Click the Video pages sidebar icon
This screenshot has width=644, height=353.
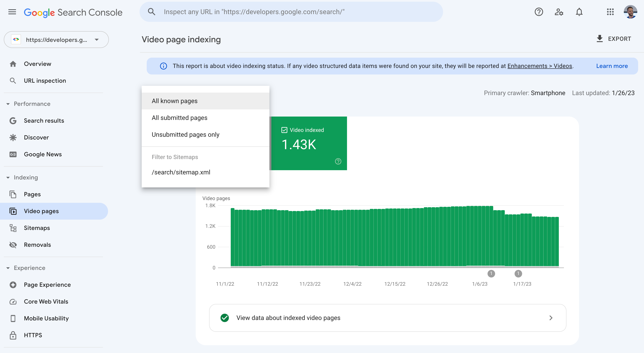tap(13, 211)
